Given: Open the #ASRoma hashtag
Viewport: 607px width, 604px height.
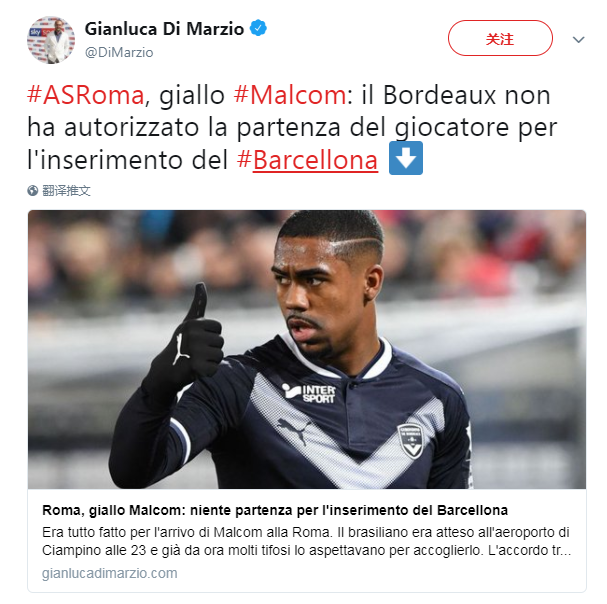Looking at the screenshot, I should [85, 95].
